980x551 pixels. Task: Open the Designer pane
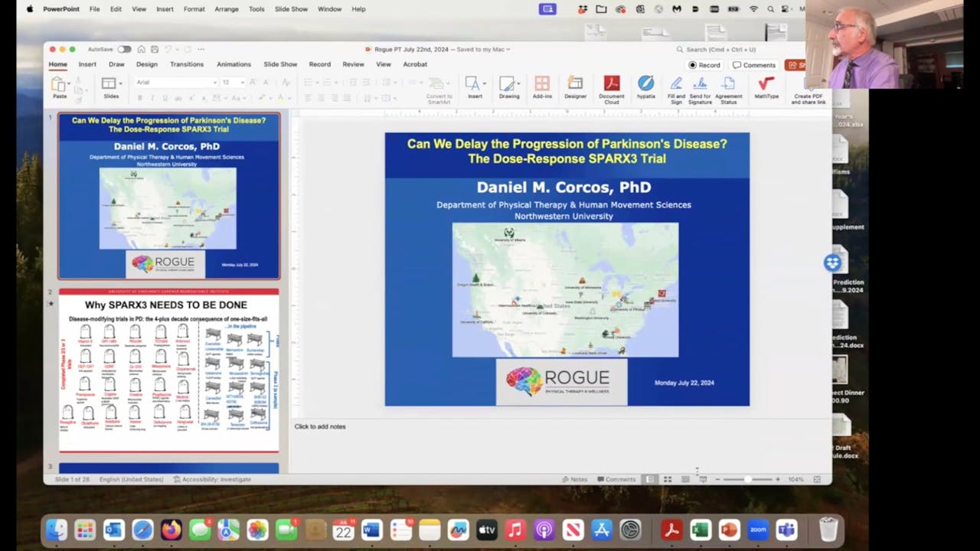(577, 86)
